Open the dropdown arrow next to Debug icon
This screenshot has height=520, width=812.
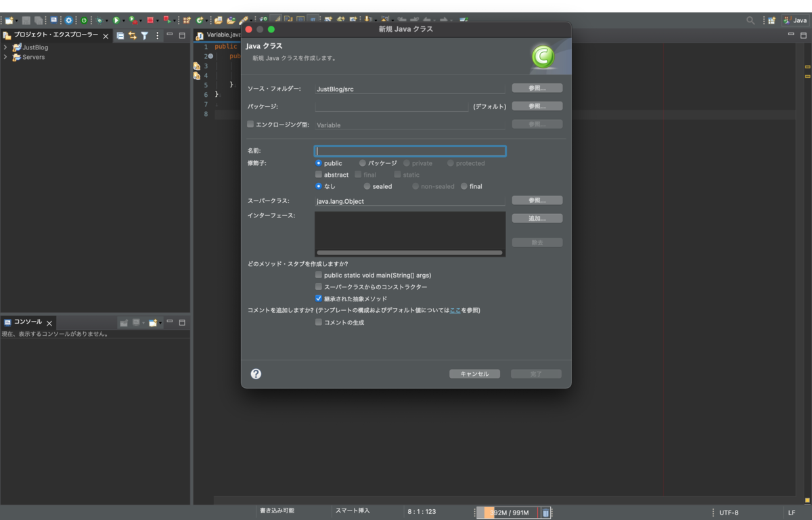tap(106, 21)
